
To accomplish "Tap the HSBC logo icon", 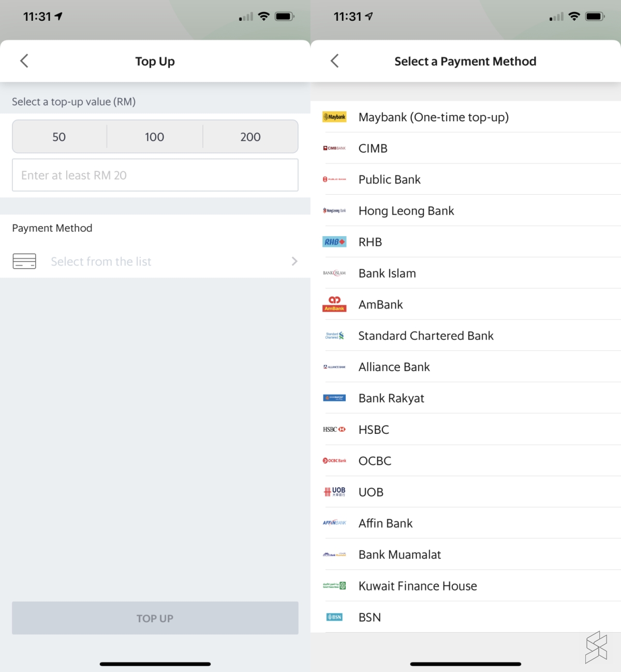I will [334, 429].
